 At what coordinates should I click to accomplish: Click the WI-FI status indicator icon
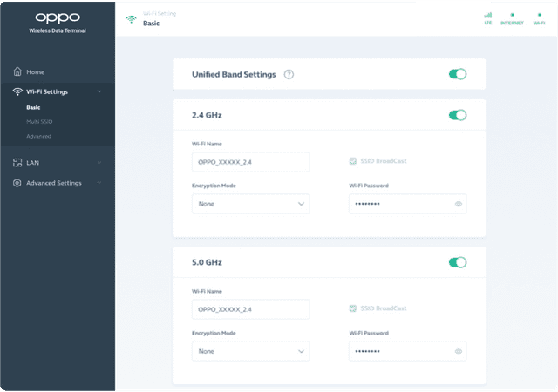pyautogui.click(x=538, y=15)
